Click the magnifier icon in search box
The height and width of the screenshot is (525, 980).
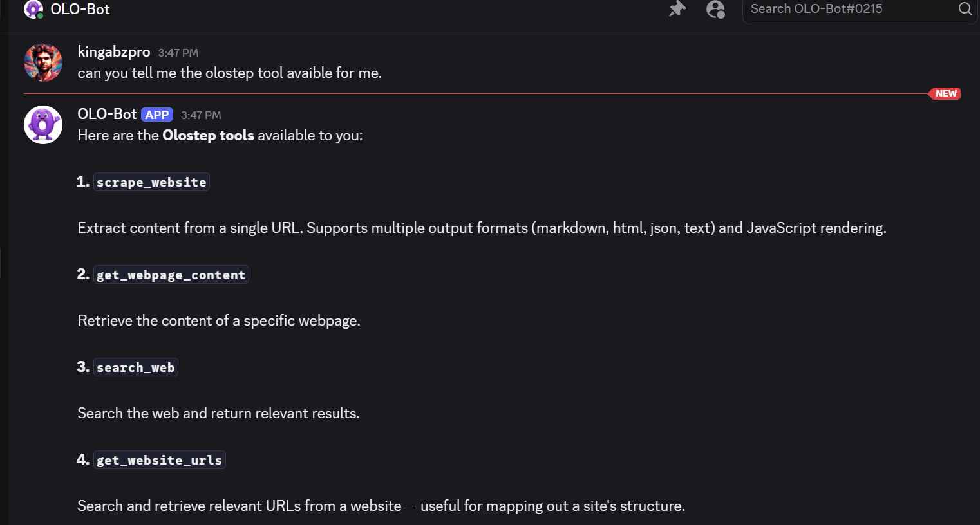(x=965, y=9)
